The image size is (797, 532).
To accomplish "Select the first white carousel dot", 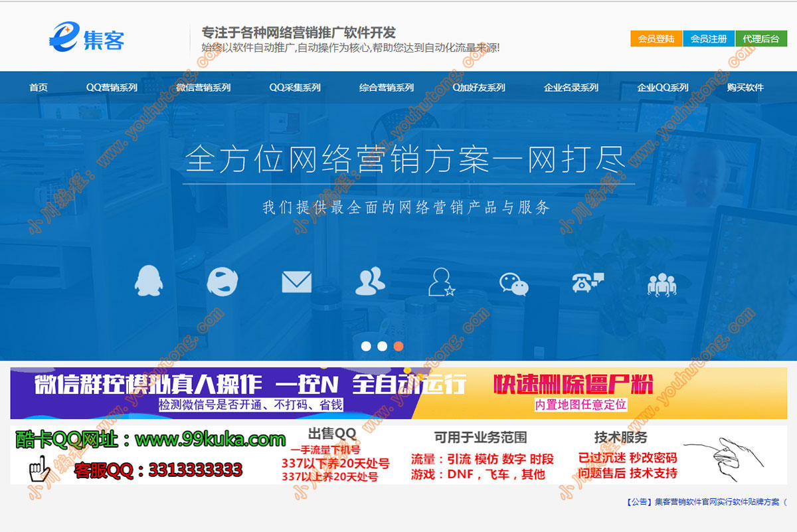I will click(366, 346).
